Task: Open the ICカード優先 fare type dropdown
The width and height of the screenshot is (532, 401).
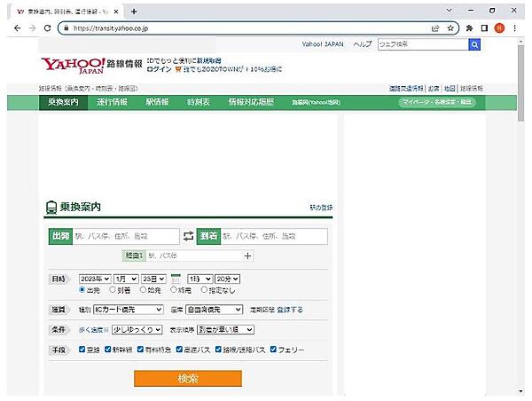Action: click(129, 310)
